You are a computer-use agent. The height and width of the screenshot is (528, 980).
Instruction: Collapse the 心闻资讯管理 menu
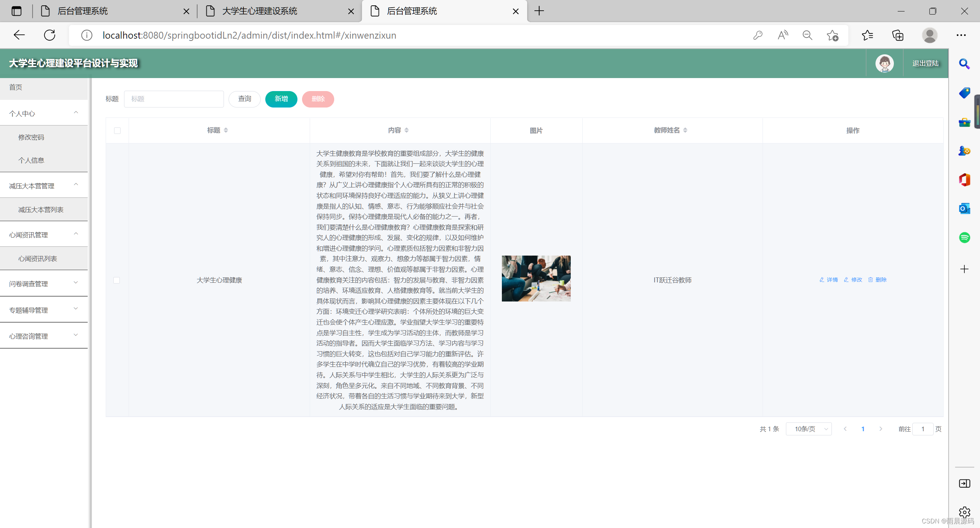click(44, 235)
